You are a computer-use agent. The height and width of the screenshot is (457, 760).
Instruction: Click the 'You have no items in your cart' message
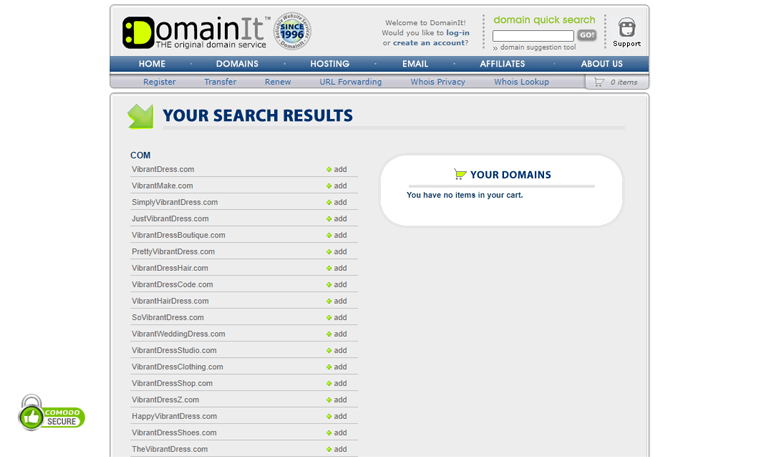click(464, 195)
